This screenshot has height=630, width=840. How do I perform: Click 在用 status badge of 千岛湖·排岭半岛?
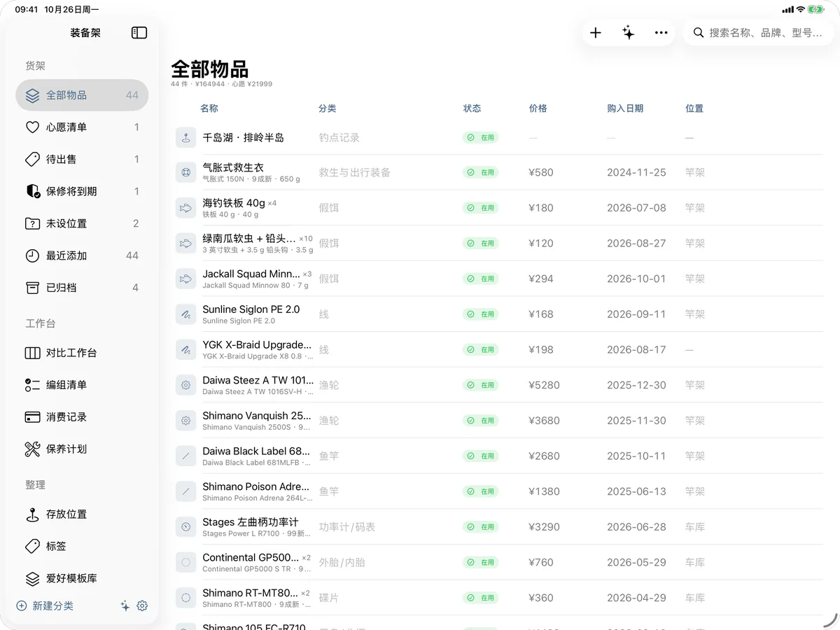tap(480, 138)
